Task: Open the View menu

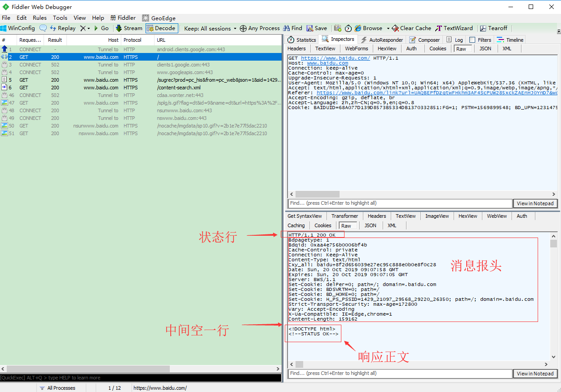Action: tap(80, 18)
